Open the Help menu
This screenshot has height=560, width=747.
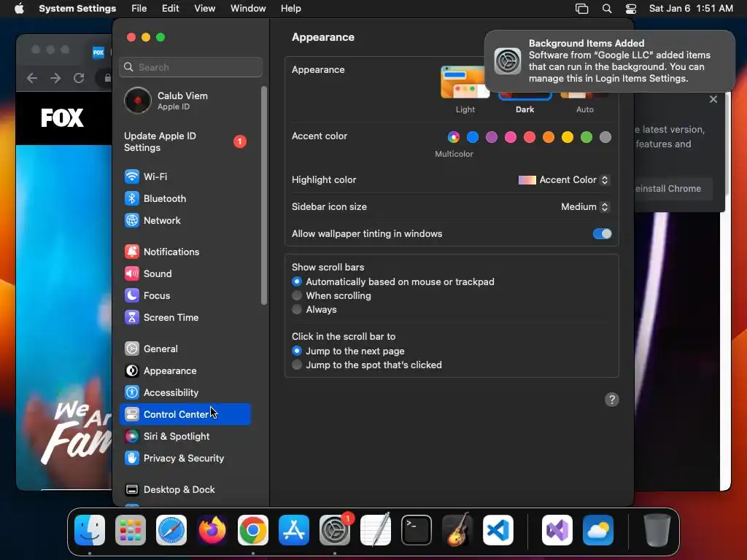coord(290,9)
